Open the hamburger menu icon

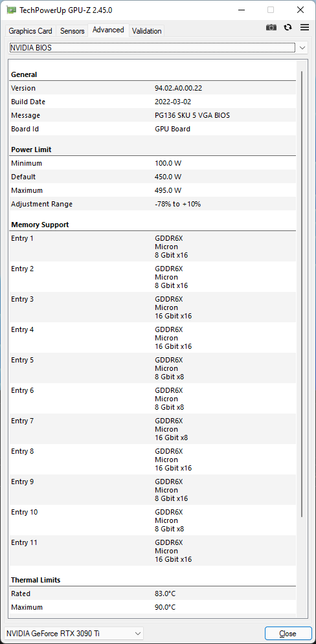click(x=304, y=27)
